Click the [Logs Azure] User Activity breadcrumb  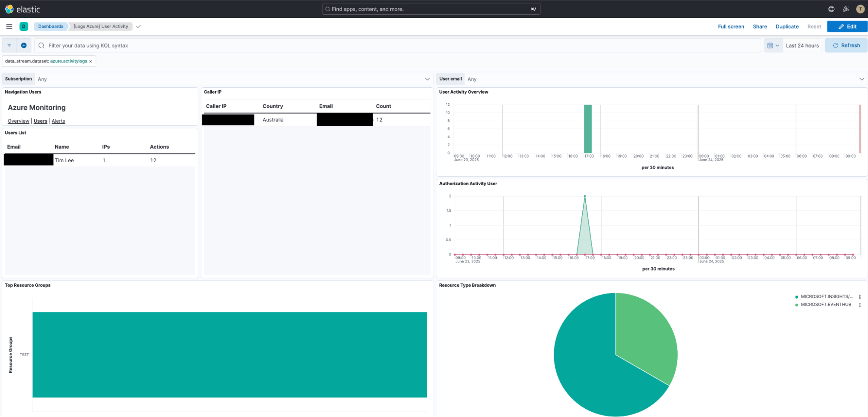pyautogui.click(x=101, y=26)
